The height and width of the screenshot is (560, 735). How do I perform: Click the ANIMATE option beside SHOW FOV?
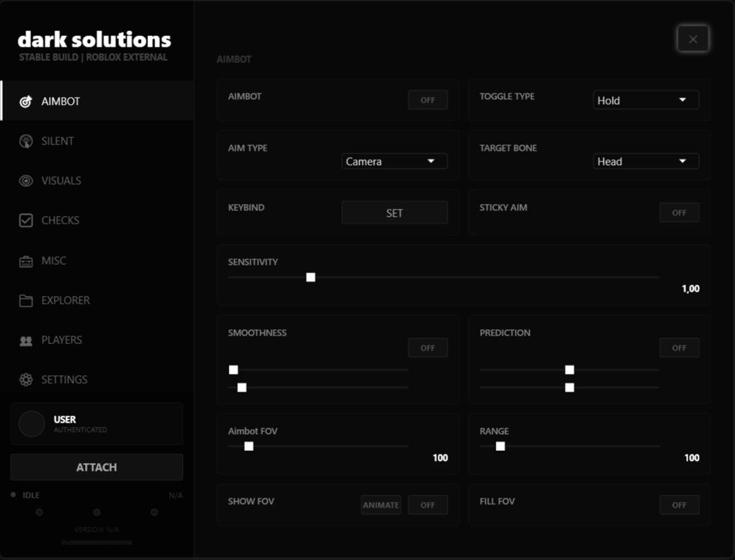click(381, 505)
